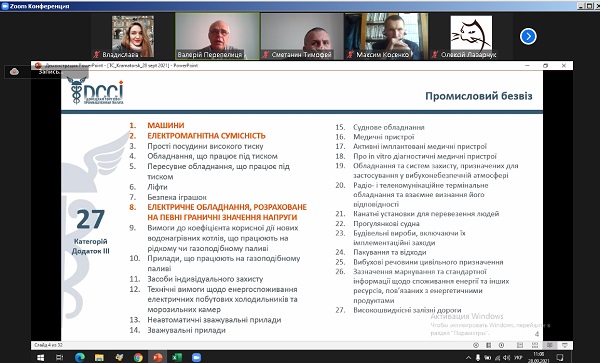The height and width of the screenshot is (363, 600).
Task: Click Олексій Лазарчук cat avatar tile
Action: (x=471, y=37)
